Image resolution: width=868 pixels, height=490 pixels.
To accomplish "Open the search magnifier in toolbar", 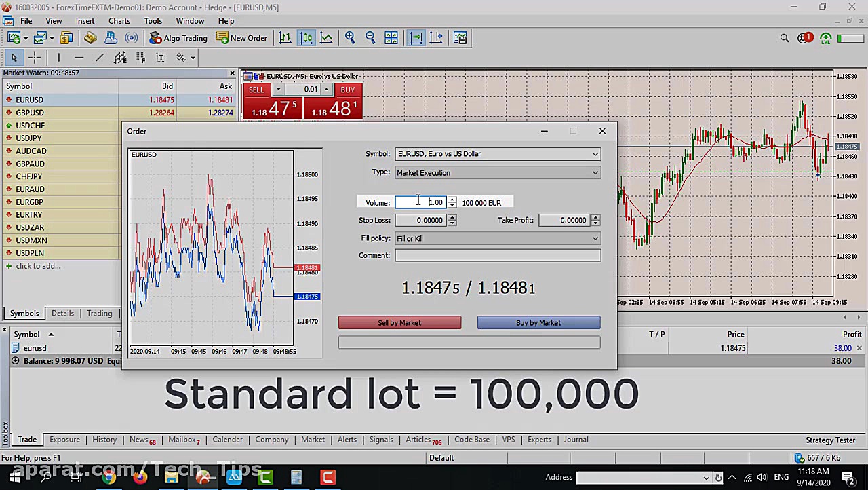I will pos(785,38).
